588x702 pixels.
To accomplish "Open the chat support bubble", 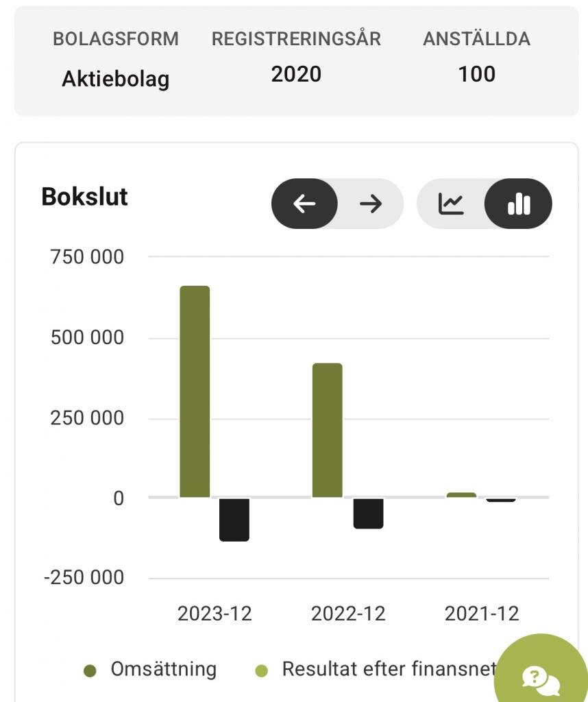I will (x=541, y=677).
